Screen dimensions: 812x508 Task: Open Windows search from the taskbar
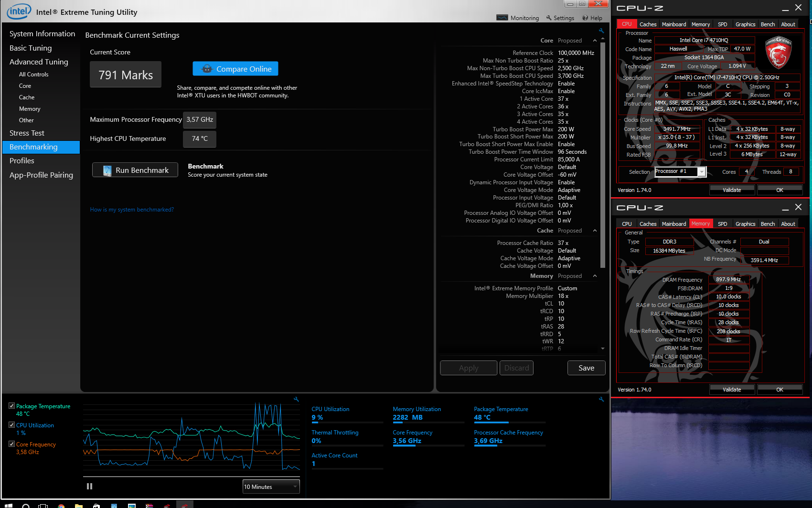(26, 505)
